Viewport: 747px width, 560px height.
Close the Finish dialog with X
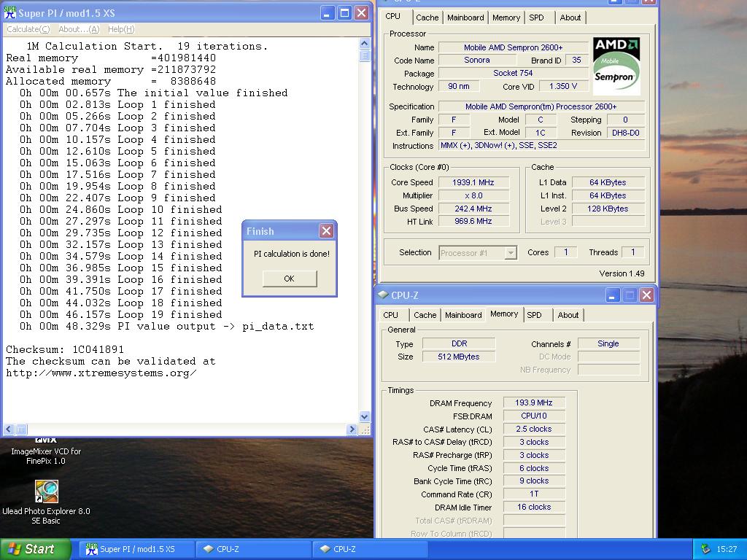(326, 231)
